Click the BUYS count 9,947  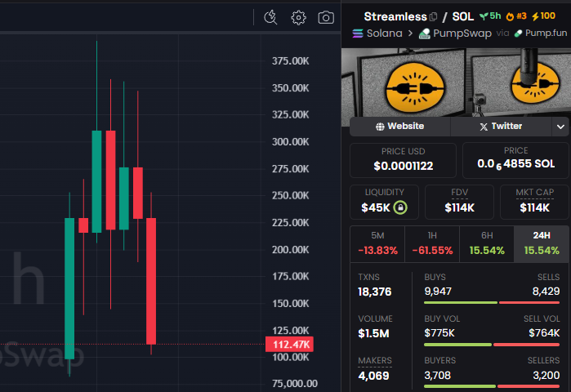(438, 292)
